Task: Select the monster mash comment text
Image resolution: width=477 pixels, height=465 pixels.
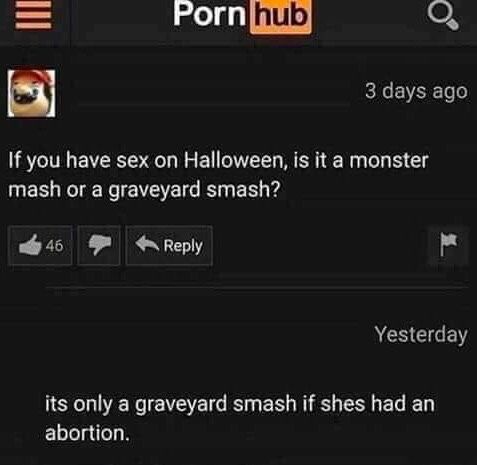Action: click(218, 176)
